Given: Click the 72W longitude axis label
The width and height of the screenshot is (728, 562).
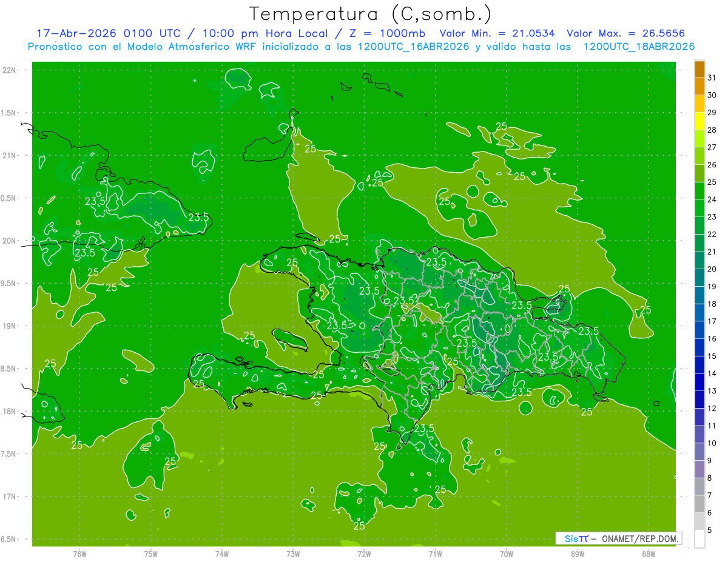Looking at the screenshot, I should 364,554.
